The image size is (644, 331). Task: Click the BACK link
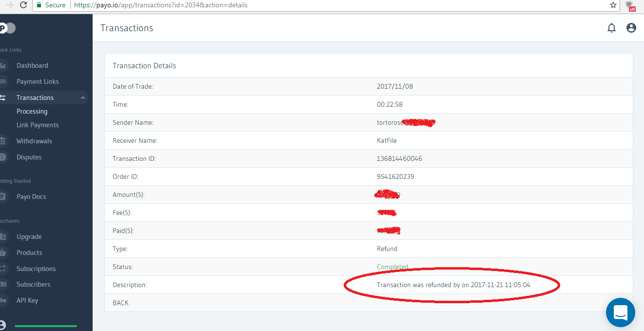[x=120, y=303]
